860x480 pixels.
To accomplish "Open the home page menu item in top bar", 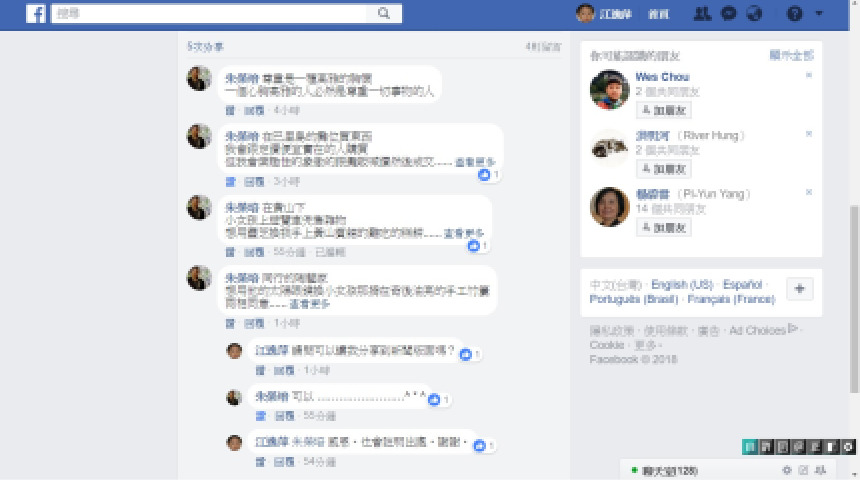I will point(659,14).
